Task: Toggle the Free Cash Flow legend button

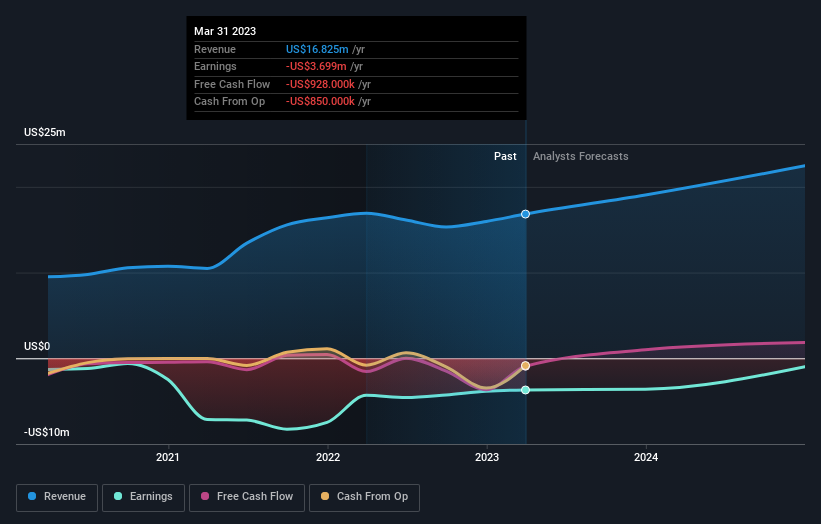Action: click(x=247, y=497)
